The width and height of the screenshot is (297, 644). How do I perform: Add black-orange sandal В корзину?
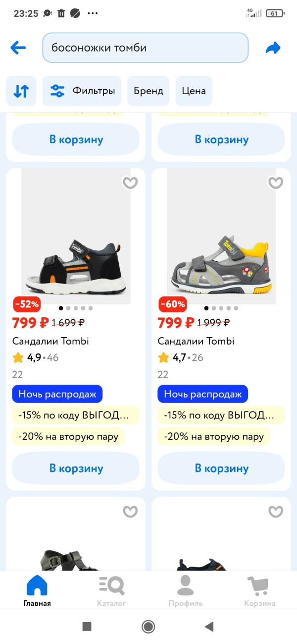click(x=76, y=468)
